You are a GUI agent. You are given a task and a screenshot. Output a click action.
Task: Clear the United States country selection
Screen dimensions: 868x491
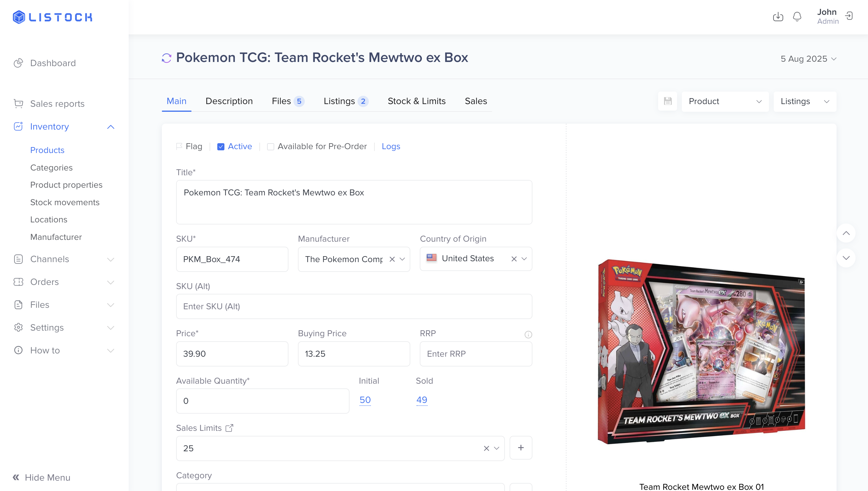point(514,259)
